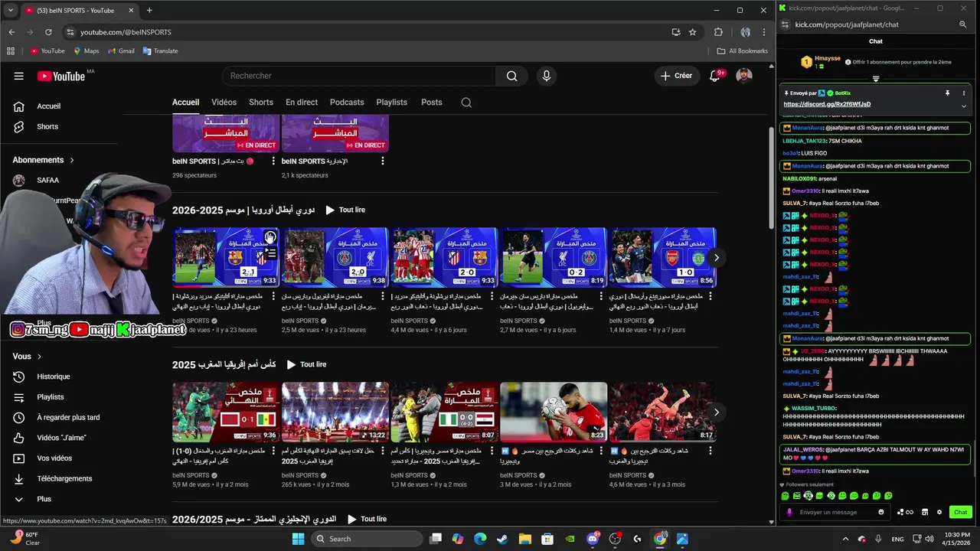Image resolution: width=980 pixels, height=551 pixels.
Task: Open the 8:19 Liverpool PSG 0-2 thumbnail
Action: tap(554, 257)
